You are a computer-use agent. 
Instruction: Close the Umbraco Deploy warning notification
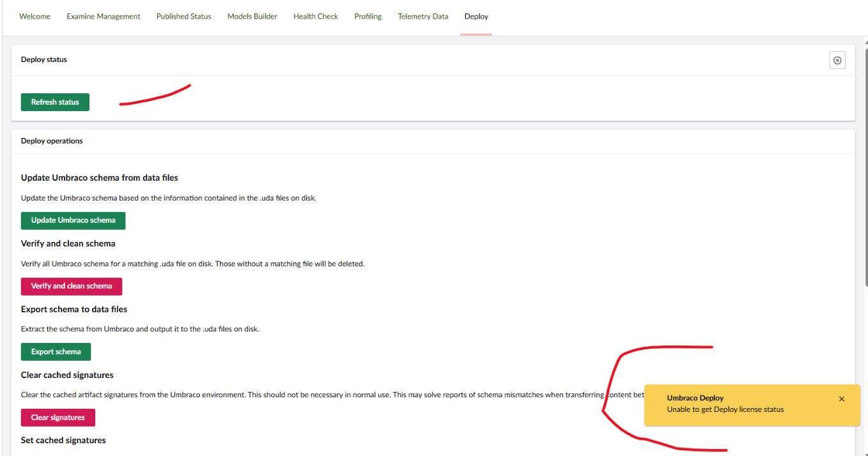[841, 399]
